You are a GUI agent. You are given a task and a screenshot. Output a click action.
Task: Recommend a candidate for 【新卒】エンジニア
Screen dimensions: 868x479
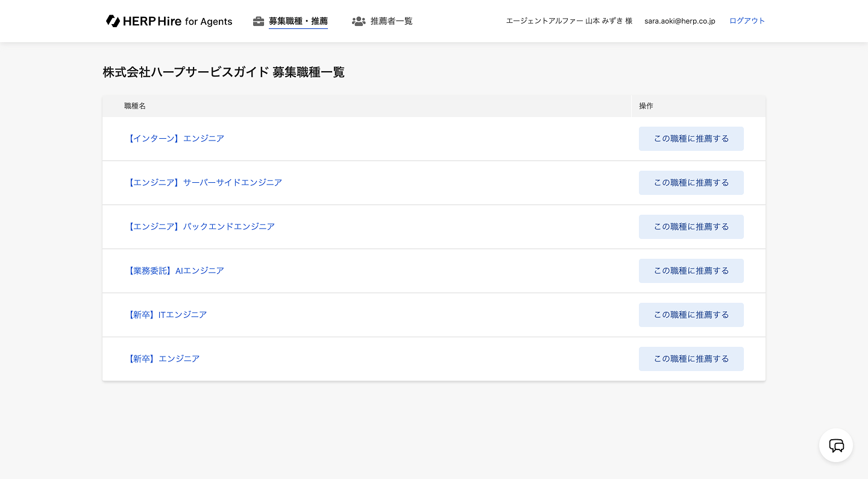(691, 359)
